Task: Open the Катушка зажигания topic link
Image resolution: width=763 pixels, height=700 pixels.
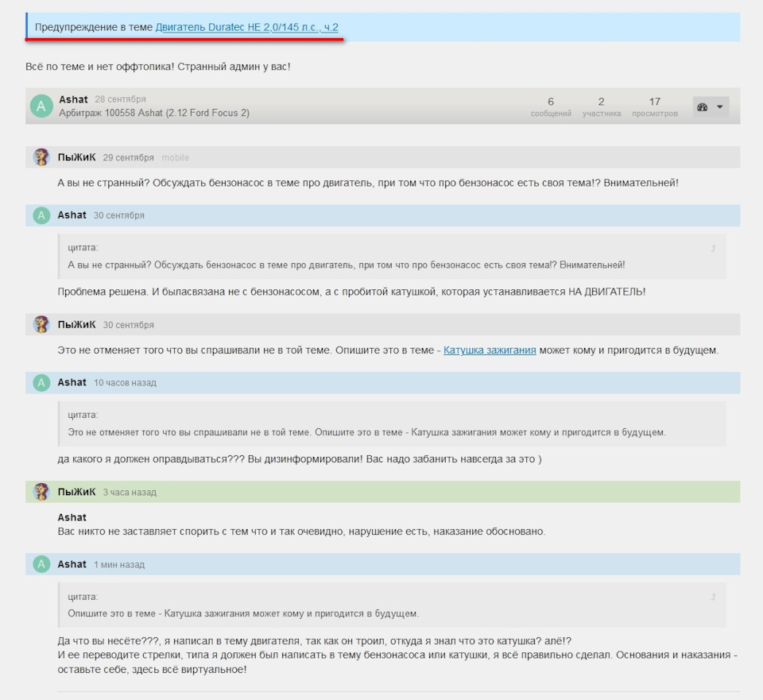Action: coord(490,350)
